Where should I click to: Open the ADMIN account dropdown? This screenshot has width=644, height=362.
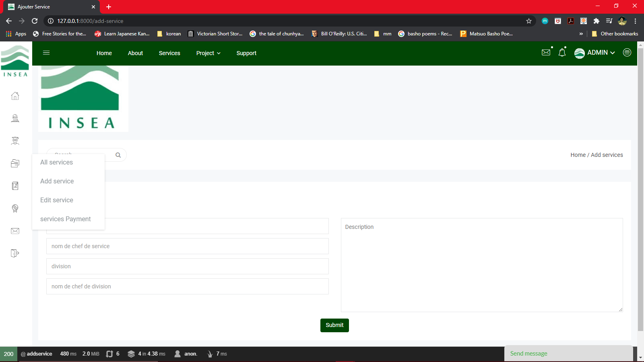(x=594, y=53)
